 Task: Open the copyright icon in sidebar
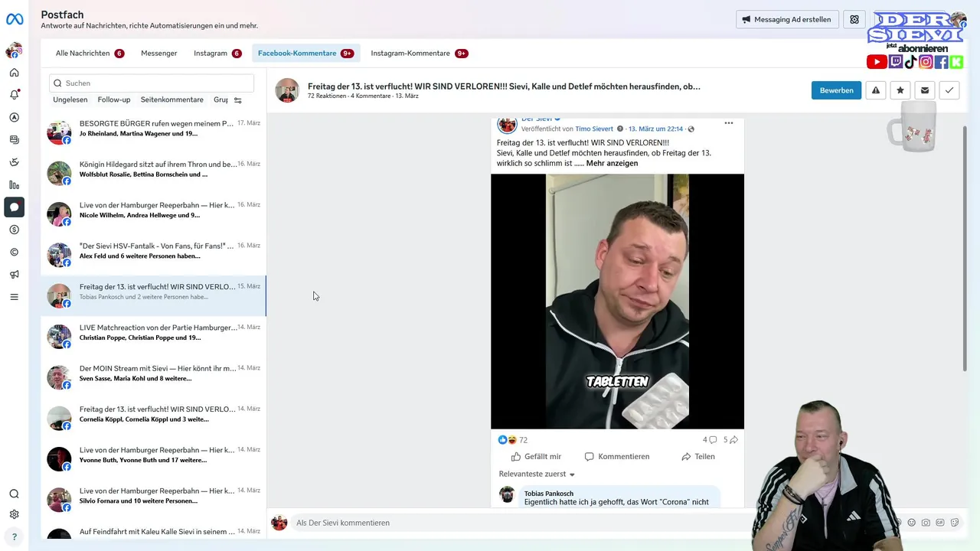pos(14,252)
